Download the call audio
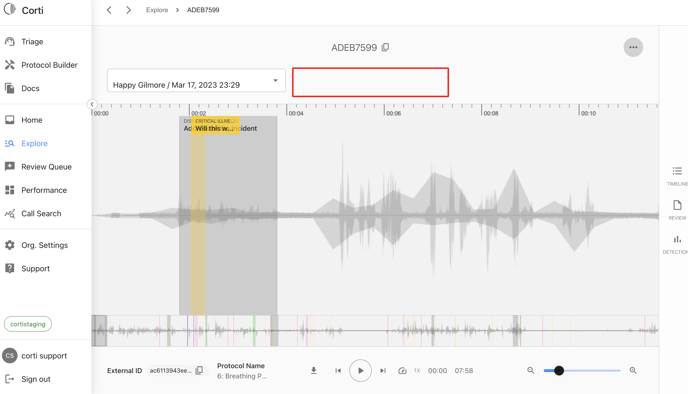The width and height of the screenshot is (688, 394). (314, 370)
